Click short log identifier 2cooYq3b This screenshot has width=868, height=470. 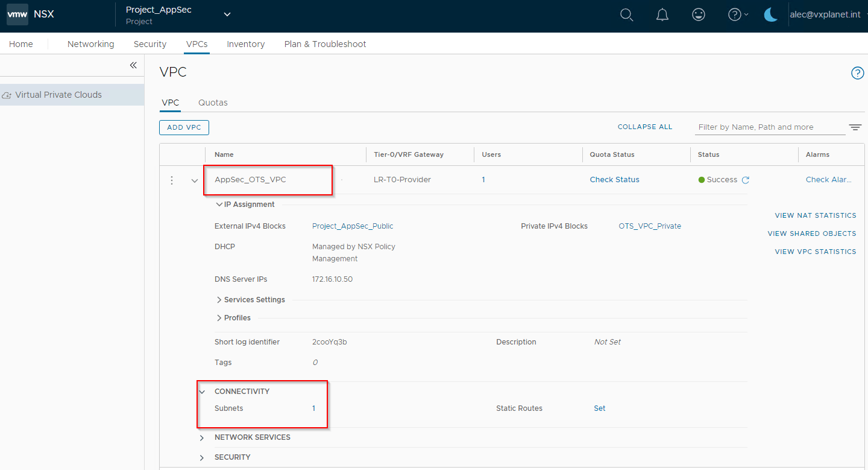tap(330, 342)
